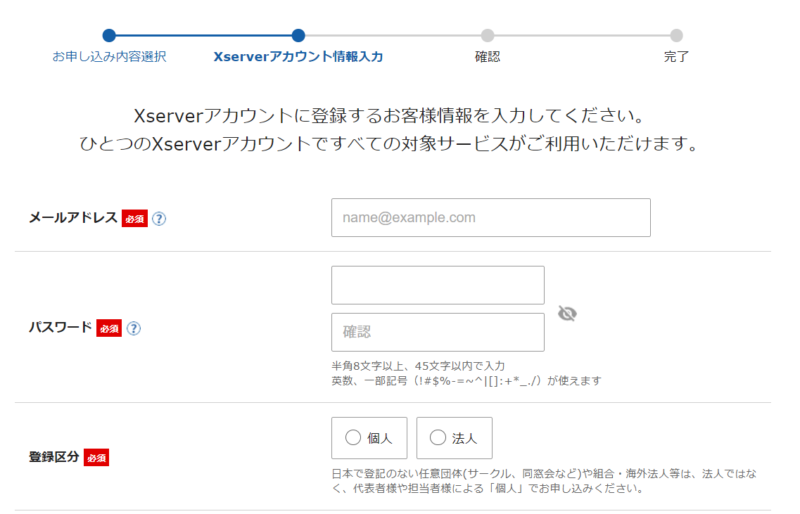This screenshot has width=800, height=514.
Task: Select the ひとつのXserverアカウントで subtitle line
Action: coord(389,144)
